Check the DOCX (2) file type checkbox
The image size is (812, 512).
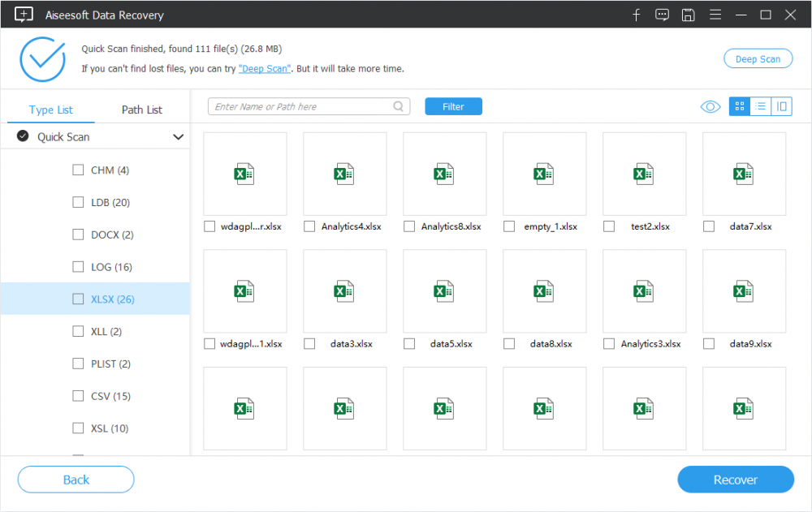[x=78, y=234]
